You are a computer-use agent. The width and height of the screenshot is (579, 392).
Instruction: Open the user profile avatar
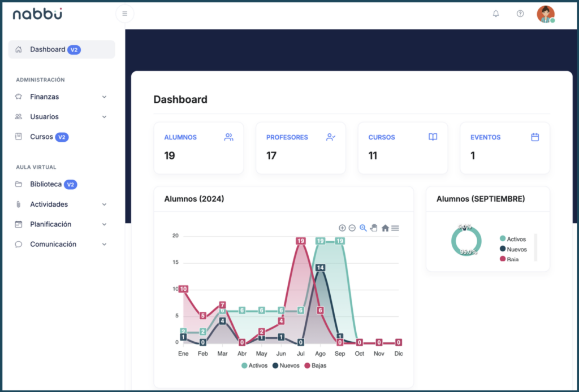(545, 14)
